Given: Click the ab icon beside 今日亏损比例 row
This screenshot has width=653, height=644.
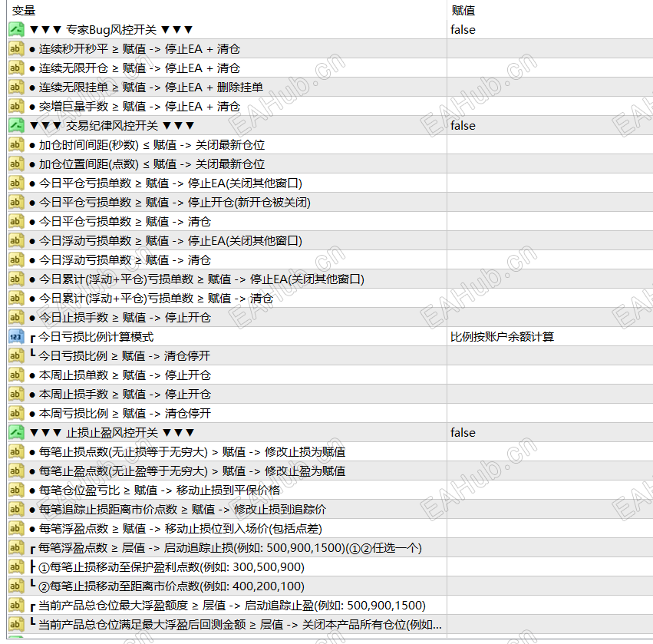Looking at the screenshot, I should coord(16,355).
